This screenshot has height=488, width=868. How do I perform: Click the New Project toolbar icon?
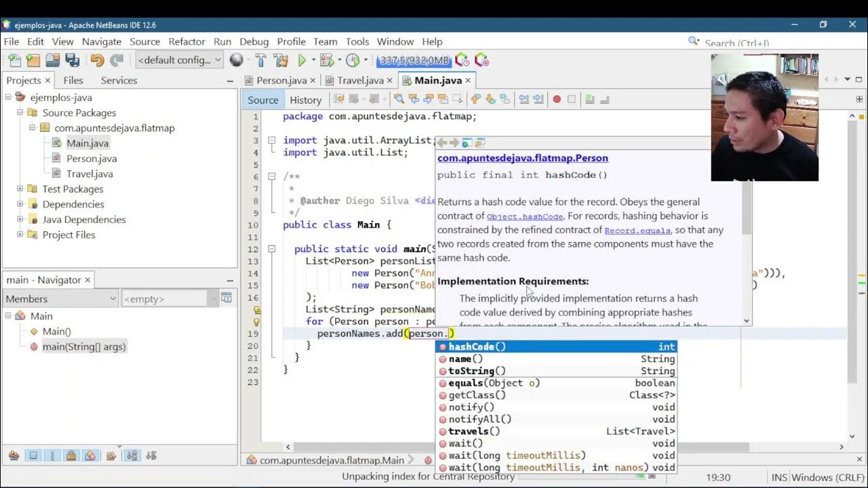(33, 60)
